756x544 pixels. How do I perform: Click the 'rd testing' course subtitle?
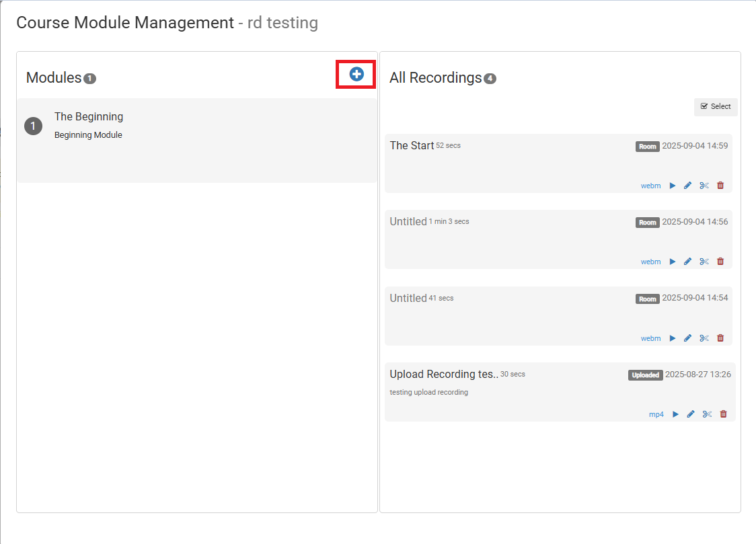[282, 23]
